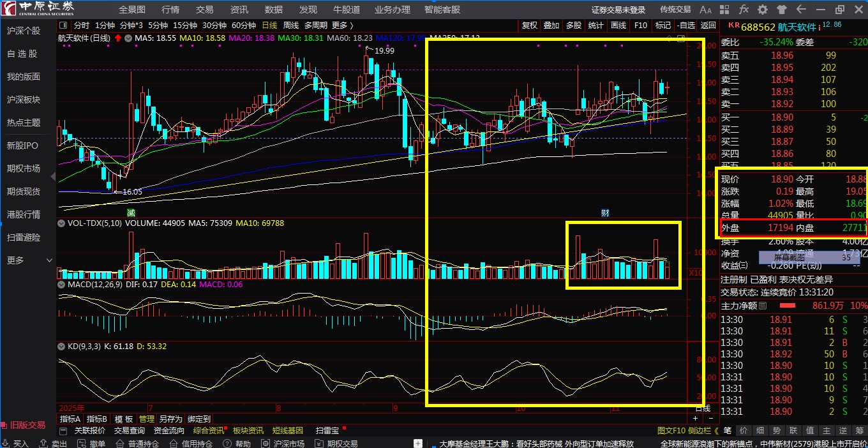Click the 画线 drawing button
The image size is (868, 448).
618,26
